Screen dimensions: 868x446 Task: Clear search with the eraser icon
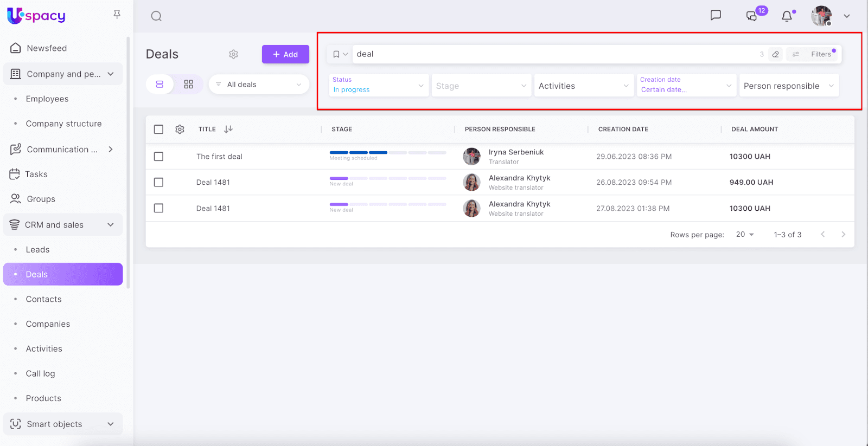coord(776,54)
